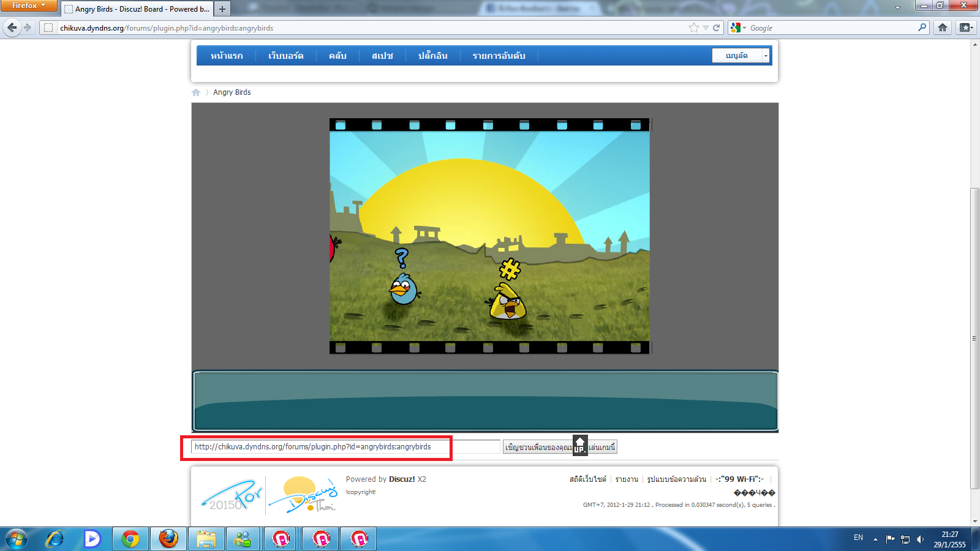Click the home icon in the breadcrumb
The height and width of the screenshot is (551, 980).
[x=196, y=92]
